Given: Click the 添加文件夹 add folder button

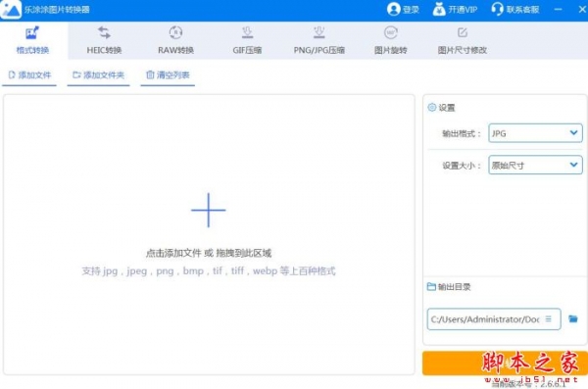Looking at the screenshot, I should pyautogui.click(x=98, y=75).
